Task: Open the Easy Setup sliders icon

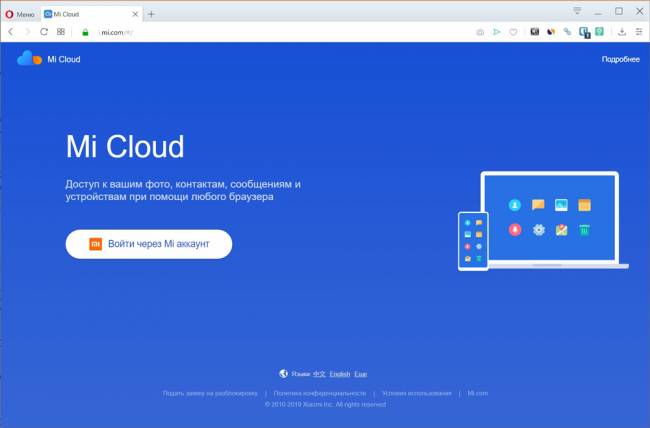Action: point(639,32)
